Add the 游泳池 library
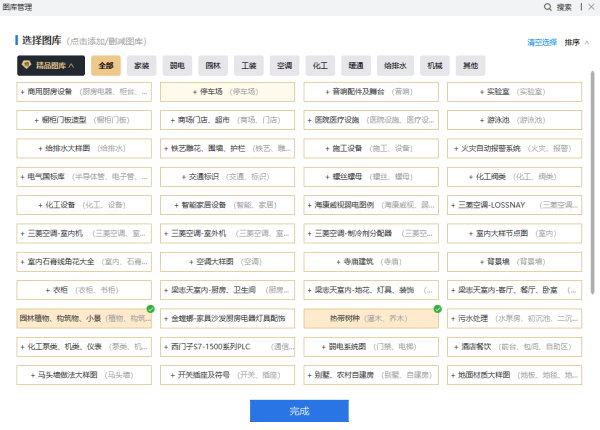The image size is (600, 430). [x=514, y=120]
